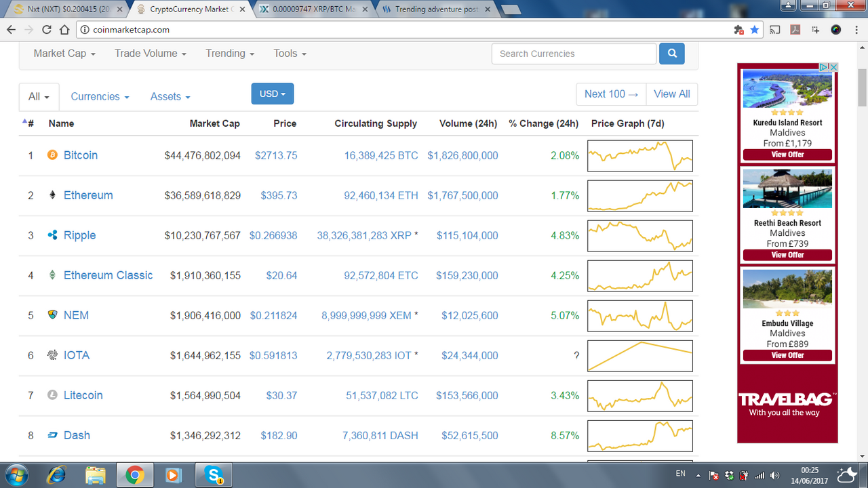Go back to the previous page
This screenshot has width=868, height=488.
12,30
